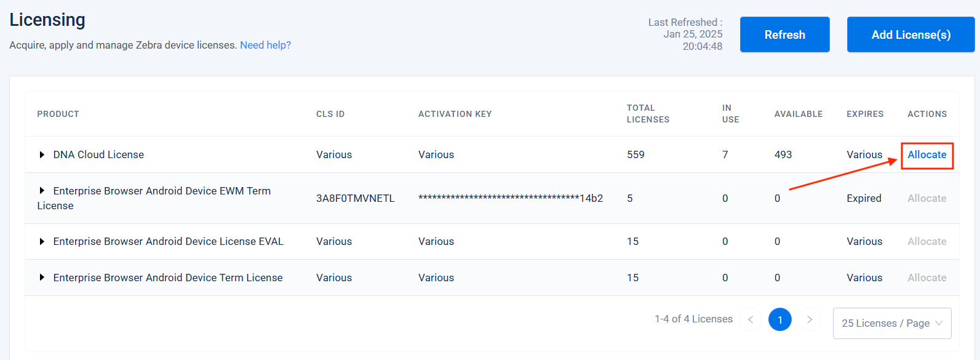The image size is (980, 360).
Task: Click Allocate for Android Device Term License
Action: point(926,278)
